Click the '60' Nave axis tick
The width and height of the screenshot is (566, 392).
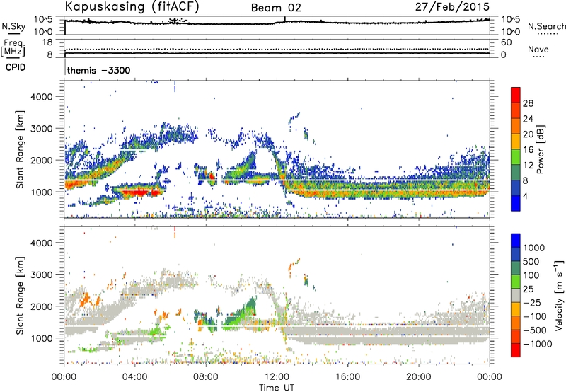[506, 42]
